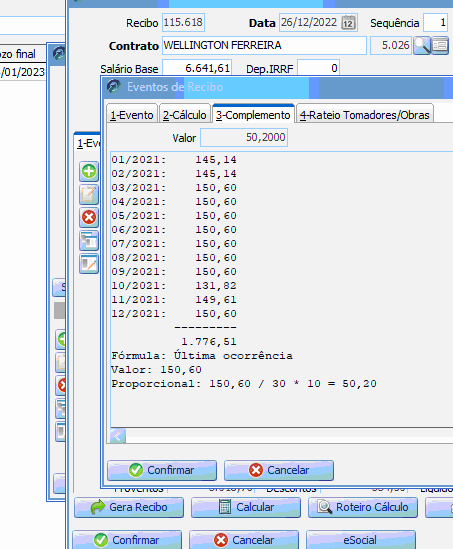
Task: Click the horizontal scrollbar left arrow
Action: [118, 436]
